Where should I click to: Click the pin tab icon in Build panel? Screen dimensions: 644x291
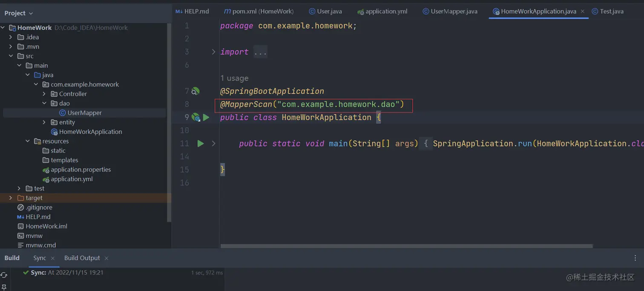4,288
